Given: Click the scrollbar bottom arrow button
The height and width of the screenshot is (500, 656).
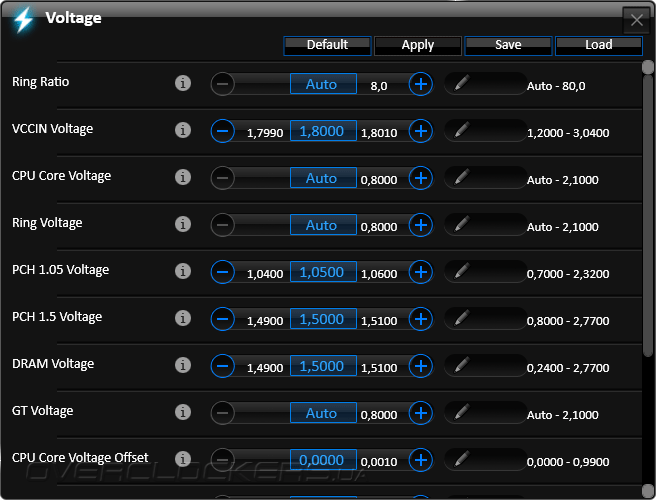Looking at the screenshot, I should pyautogui.click(x=648, y=490).
